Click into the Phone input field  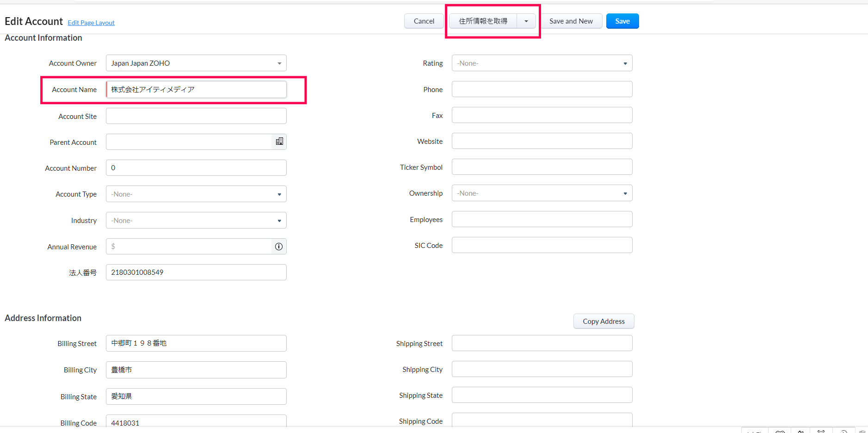[x=542, y=89]
